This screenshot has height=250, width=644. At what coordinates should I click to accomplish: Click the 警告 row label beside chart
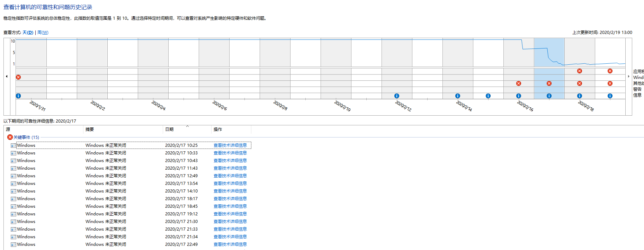click(637, 89)
